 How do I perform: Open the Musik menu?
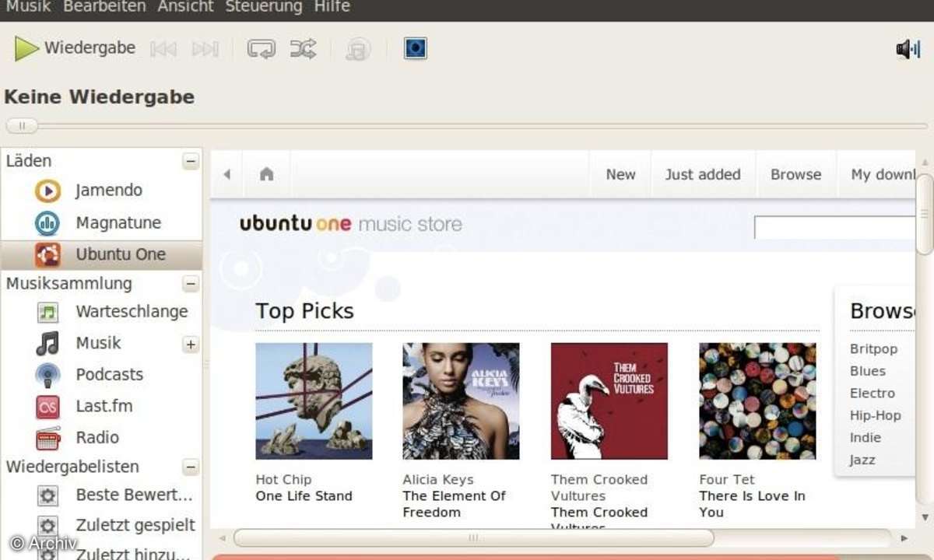point(28,7)
